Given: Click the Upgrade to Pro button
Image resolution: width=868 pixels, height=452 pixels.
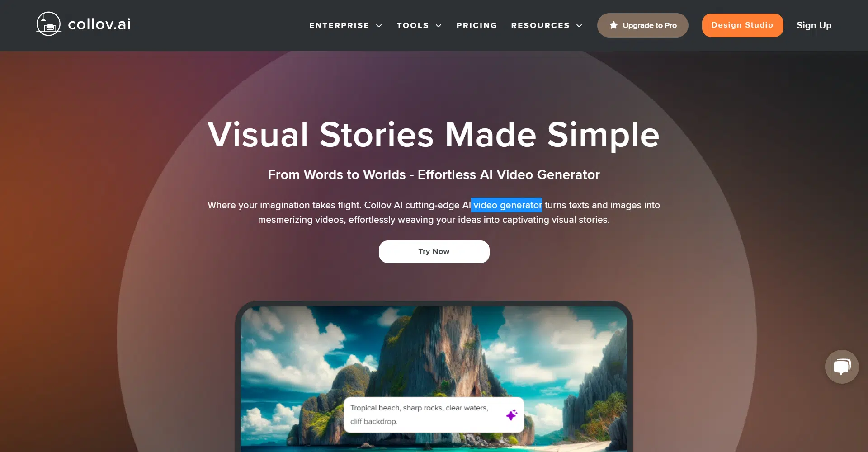Looking at the screenshot, I should pos(642,25).
